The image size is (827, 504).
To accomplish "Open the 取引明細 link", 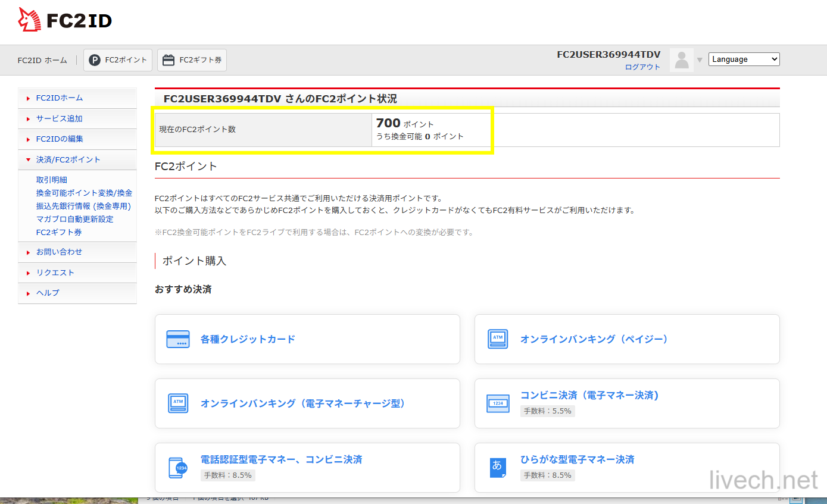I will pos(52,180).
